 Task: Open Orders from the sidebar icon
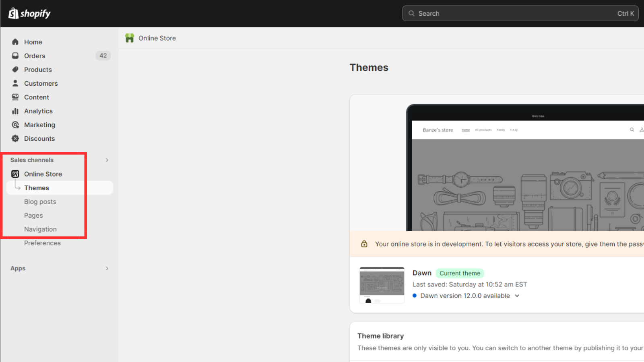pyautogui.click(x=15, y=56)
